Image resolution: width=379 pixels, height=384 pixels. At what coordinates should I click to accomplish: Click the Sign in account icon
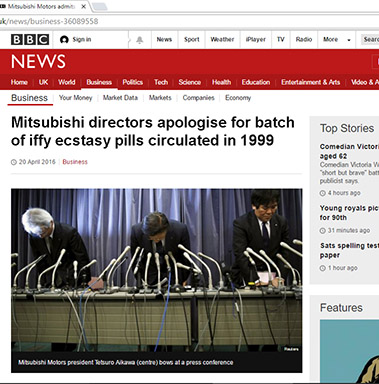click(x=64, y=40)
